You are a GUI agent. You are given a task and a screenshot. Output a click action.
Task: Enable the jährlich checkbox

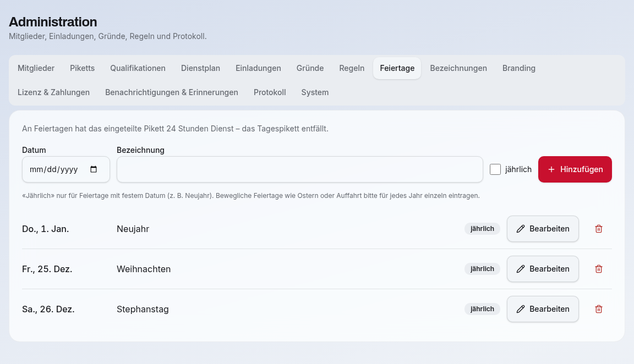495,169
